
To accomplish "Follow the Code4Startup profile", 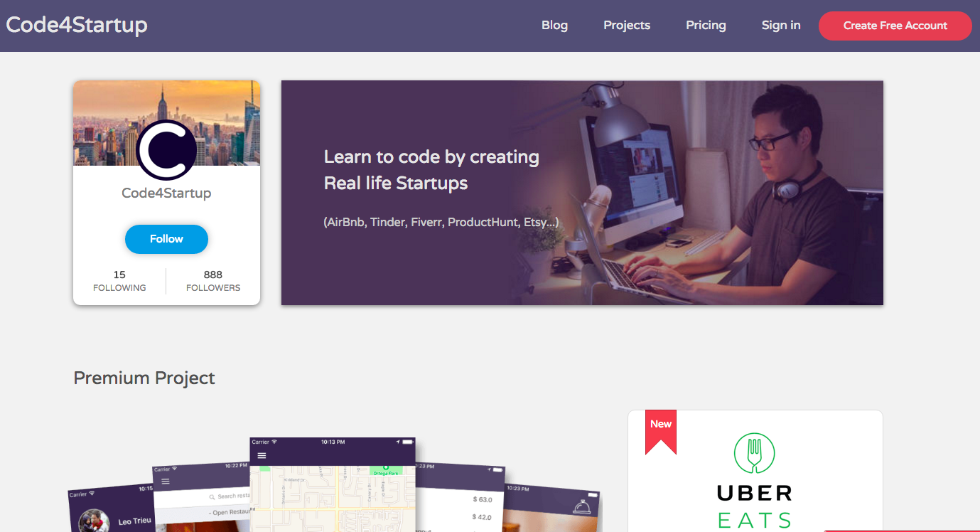I will click(x=166, y=239).
